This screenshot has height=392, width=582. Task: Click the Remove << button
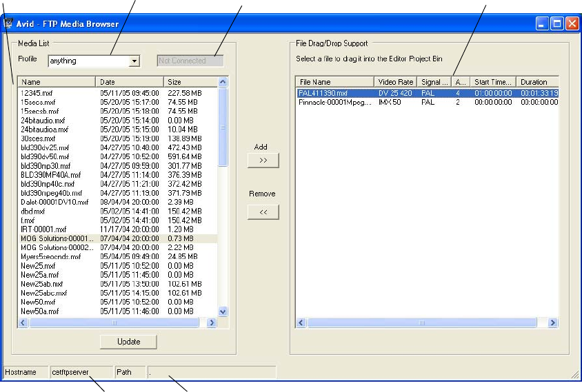pos(263,212)
